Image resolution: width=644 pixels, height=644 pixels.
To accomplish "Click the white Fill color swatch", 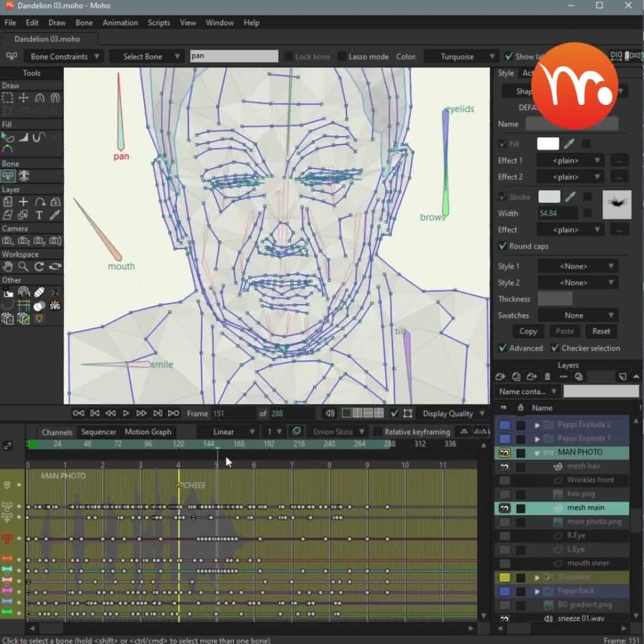I will coord(548,144).
